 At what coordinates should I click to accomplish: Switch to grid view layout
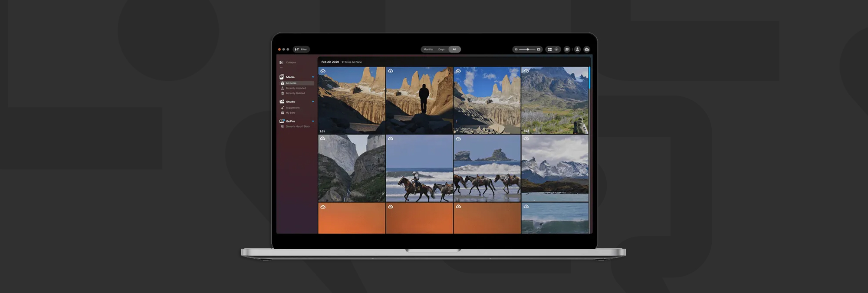550,49
